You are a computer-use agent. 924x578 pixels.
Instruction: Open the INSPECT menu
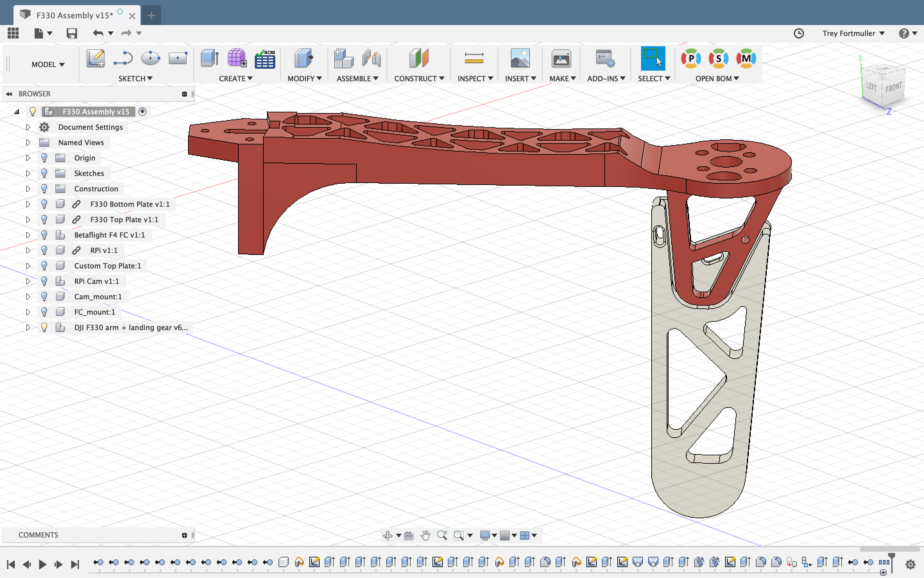[475, 78]
